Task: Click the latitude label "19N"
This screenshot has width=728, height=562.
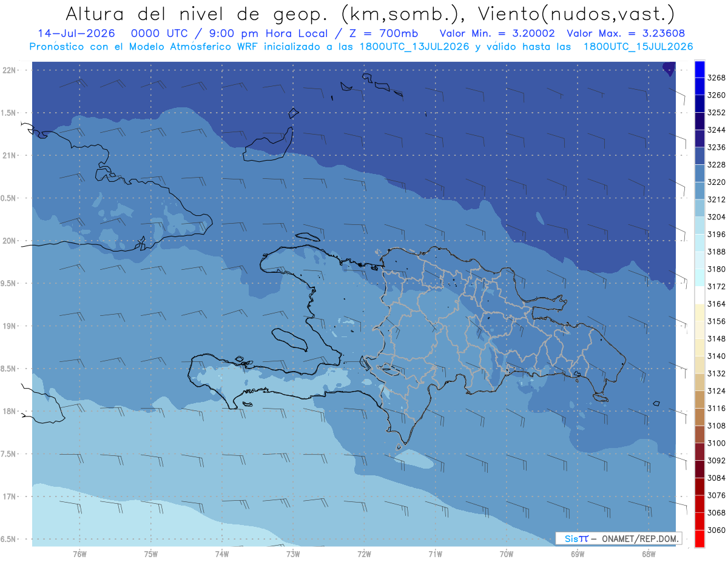Action: point(9,326)
